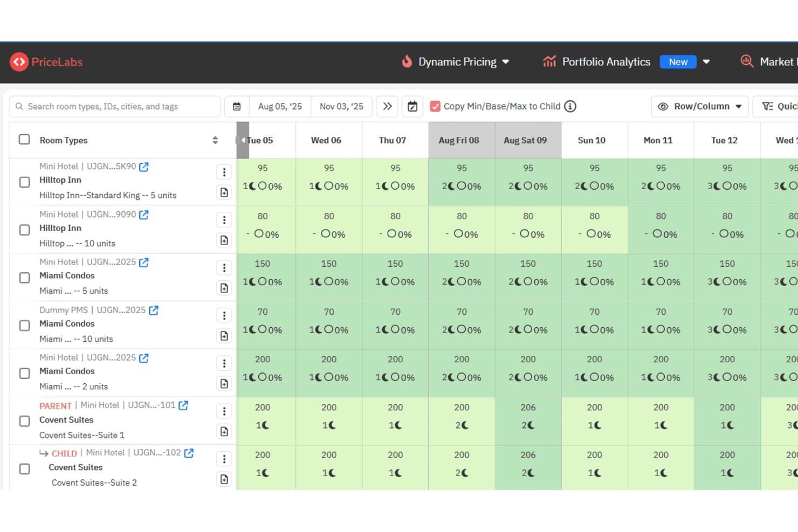Set start date Aug 05, '25
798x532 pixels.
(x=280, y=107)
